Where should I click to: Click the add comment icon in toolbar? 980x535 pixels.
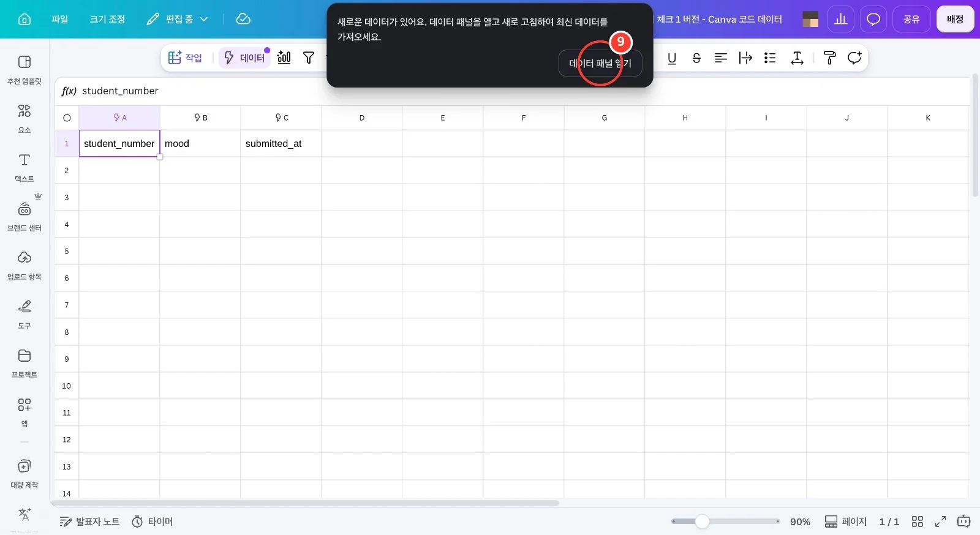point(854,58)
